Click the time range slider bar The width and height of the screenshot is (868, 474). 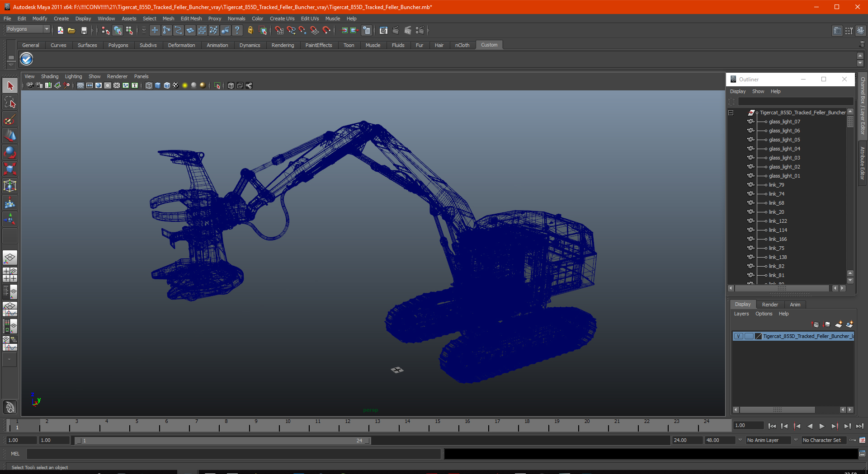coord(222,441)
